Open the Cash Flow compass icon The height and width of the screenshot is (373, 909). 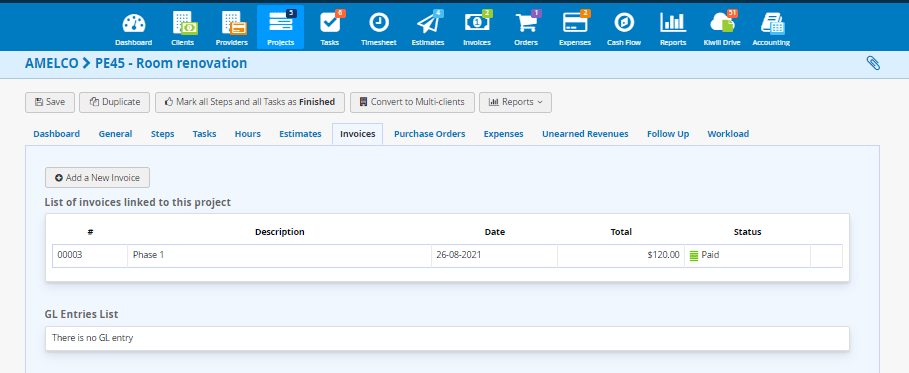pyautogui.click(x=624, y=23)
